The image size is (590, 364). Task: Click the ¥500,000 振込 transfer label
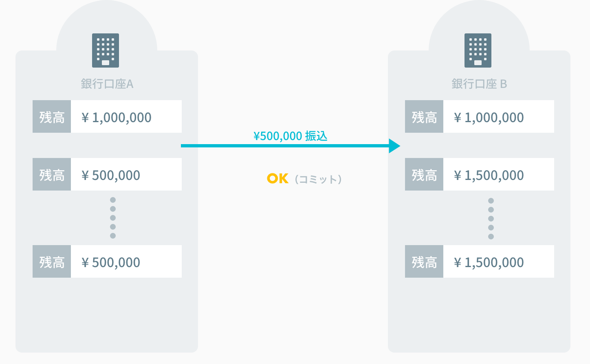[x=291, y=136]
